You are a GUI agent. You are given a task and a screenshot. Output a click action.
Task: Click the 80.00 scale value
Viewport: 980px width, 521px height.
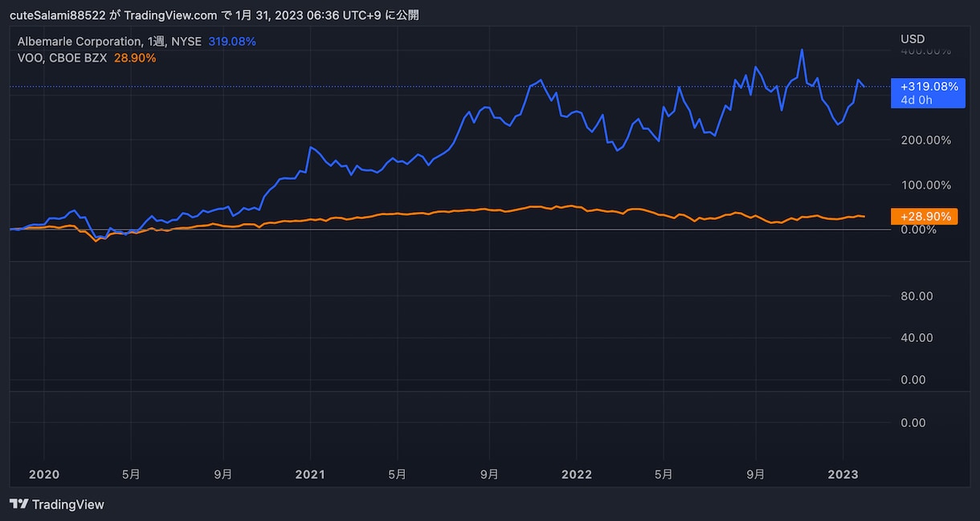(x=917, y=295)
